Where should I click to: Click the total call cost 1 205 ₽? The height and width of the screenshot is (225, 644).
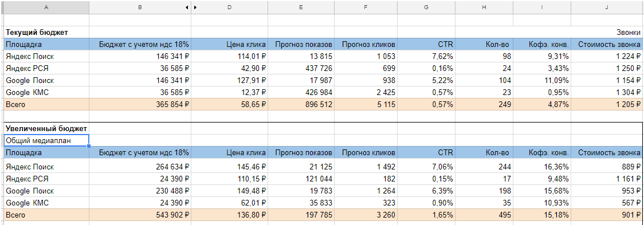[607, 104]
